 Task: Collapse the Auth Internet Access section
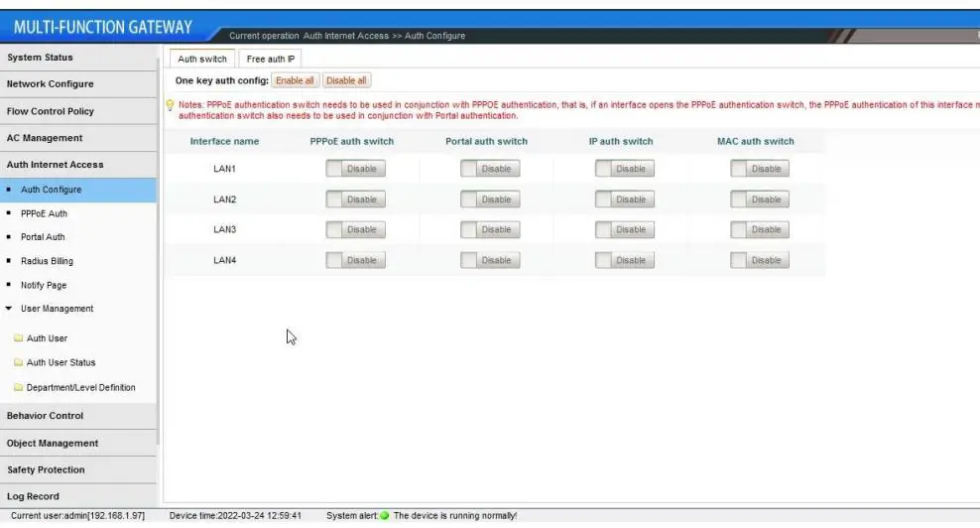(x=78, y=165)
